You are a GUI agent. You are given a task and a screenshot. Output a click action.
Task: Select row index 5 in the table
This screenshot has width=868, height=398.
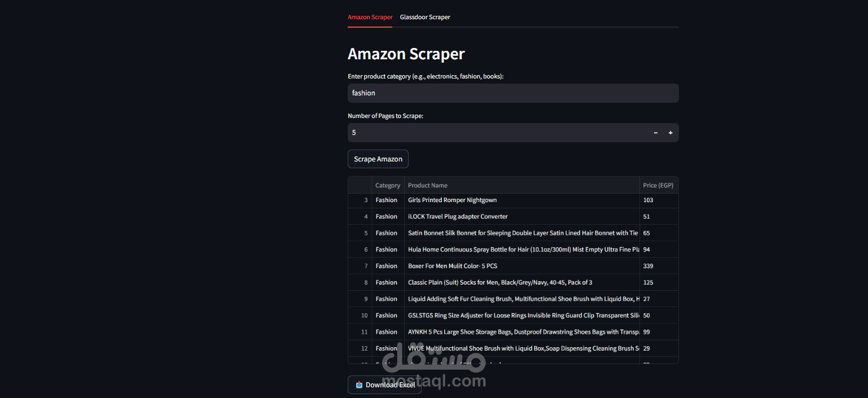pyautogui.click(x=360, y=233)
